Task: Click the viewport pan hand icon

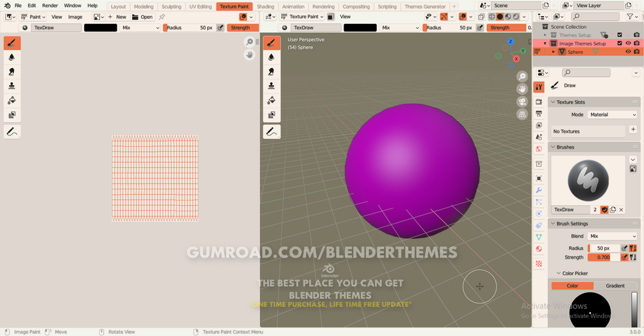Action: point(522,88)
